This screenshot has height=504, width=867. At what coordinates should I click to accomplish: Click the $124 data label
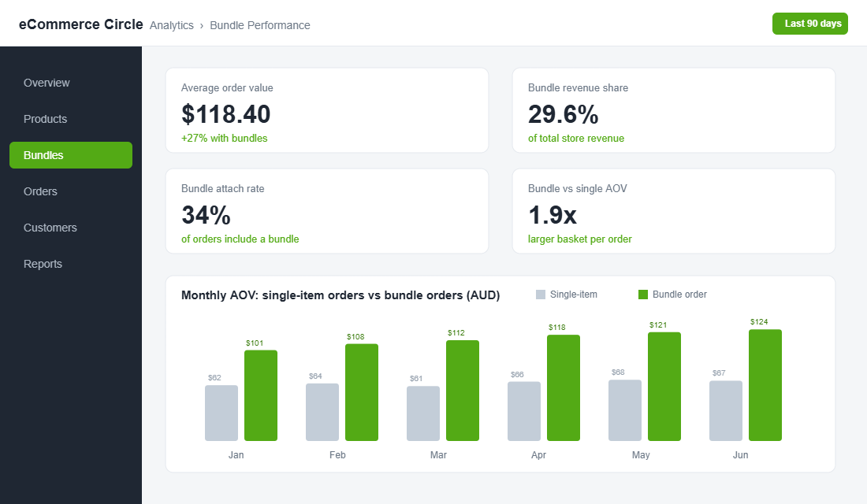click(759, 321)
